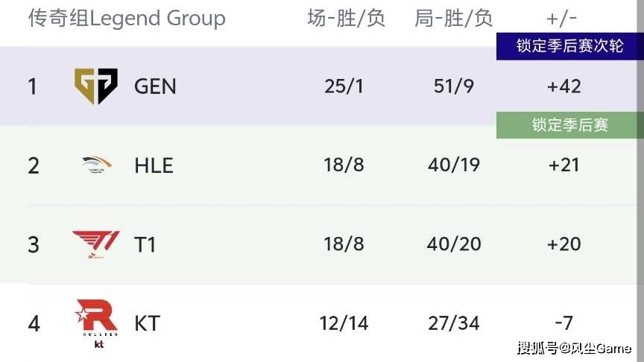This screenshot has height=362, width=644.
Task: Click the 传奇组Legend Group heading
Action: pyautogui.click(x=127, y=19)
